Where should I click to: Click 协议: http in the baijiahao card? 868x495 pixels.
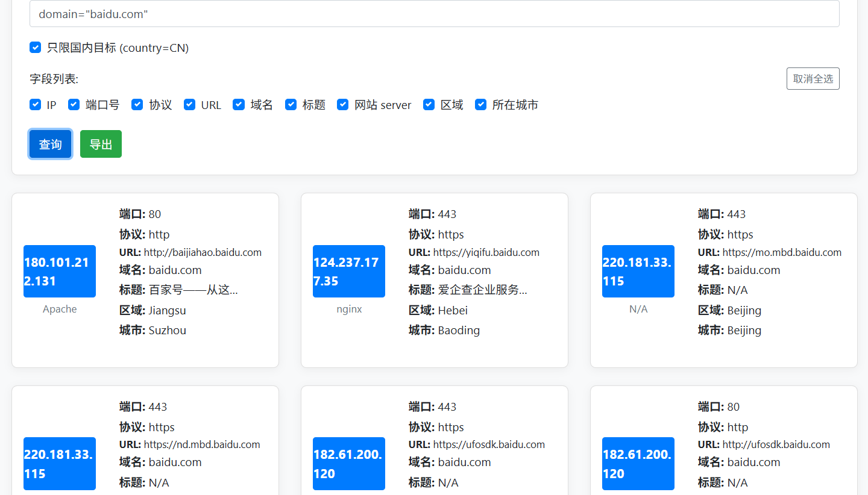pos(144,234)
